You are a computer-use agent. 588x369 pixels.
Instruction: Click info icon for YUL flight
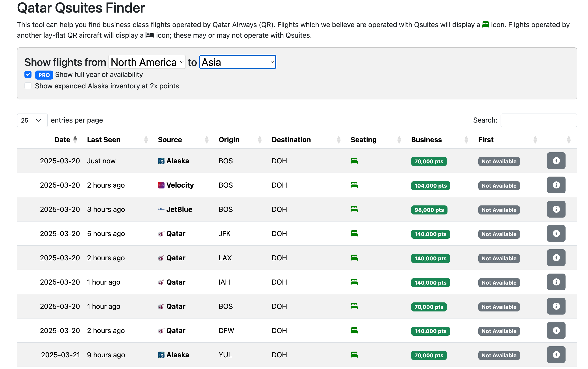[x=556, y=355]
